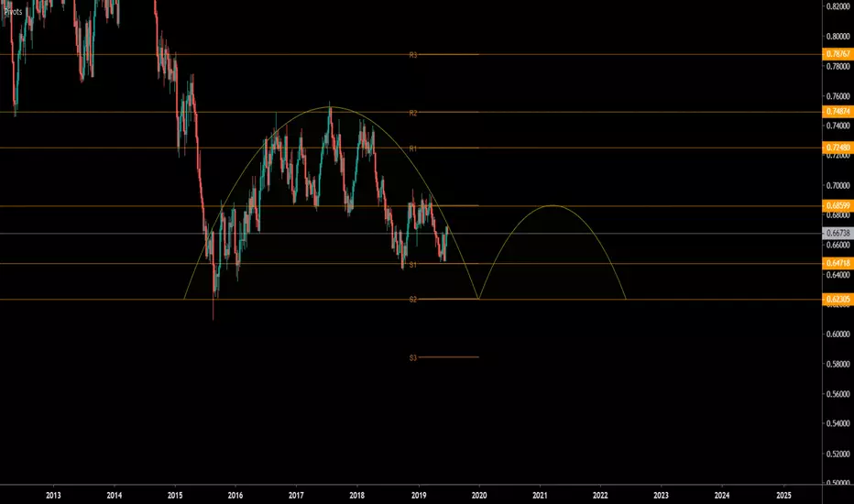Click the R2 pivot marker
The width and height of the screenshot is (854, 504).
click(x=413, y=113)
